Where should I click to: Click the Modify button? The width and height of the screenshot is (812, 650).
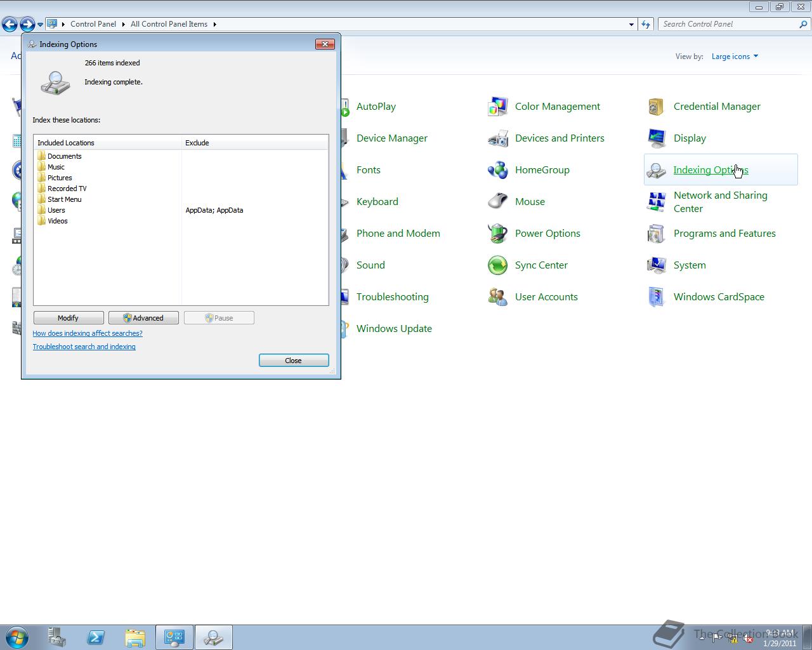click(x=69, y=318)
